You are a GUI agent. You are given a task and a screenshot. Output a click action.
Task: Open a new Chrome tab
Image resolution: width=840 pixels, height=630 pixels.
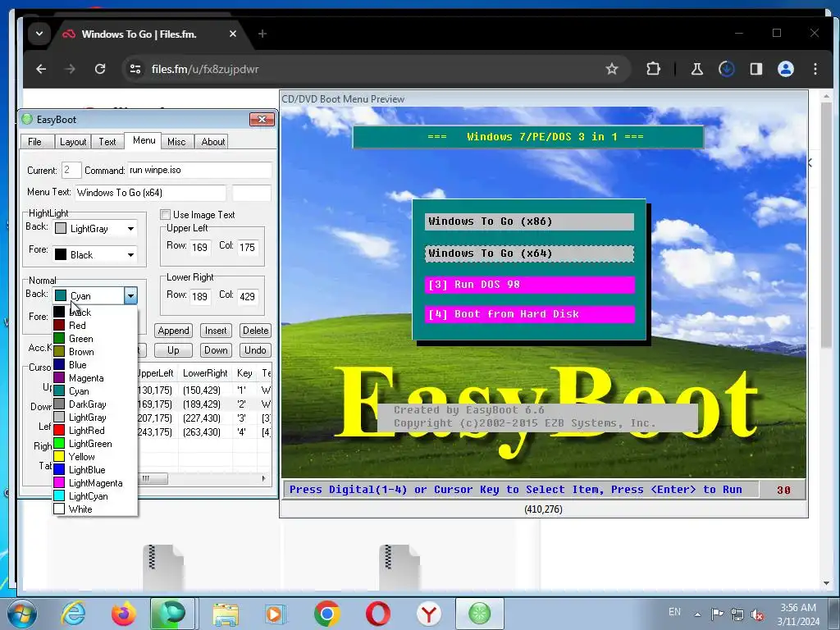262,34
